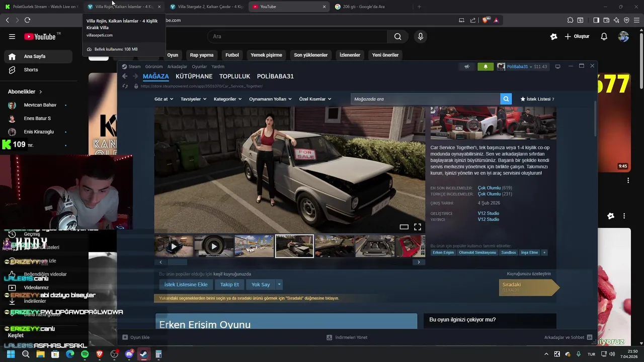Click the 'Takip Et' button

pyautogui.click(x=229, y=285)
